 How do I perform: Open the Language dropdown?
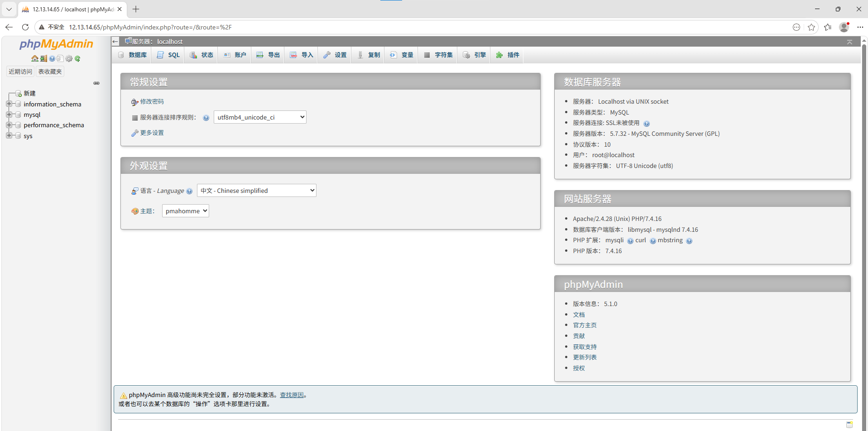tap(257, 191)
